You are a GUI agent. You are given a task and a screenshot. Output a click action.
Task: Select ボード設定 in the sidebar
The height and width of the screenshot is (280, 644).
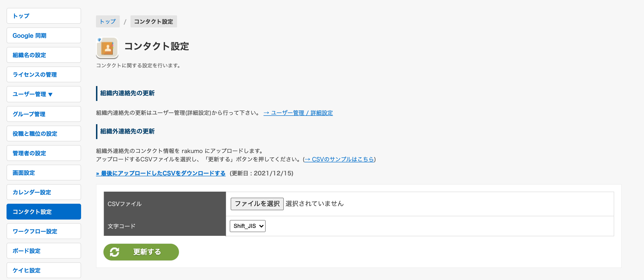click(x=44, y=251)
